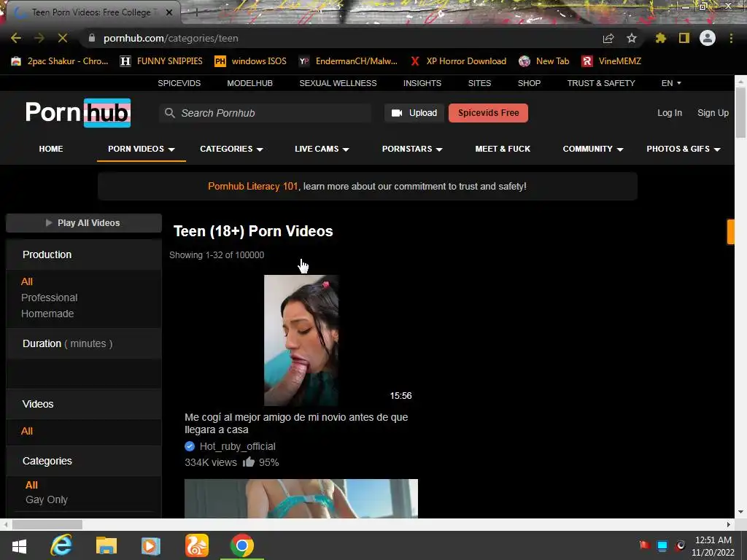
Task: Open the Windows Start menu
Action: click(x=19, y=545)
